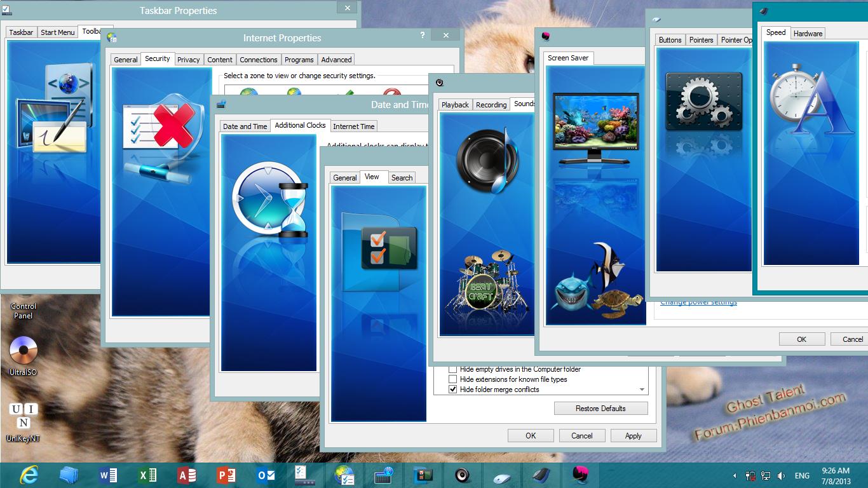Open the Internet Properties help question mark
The image size is (868, 488).
click(423, 36)
